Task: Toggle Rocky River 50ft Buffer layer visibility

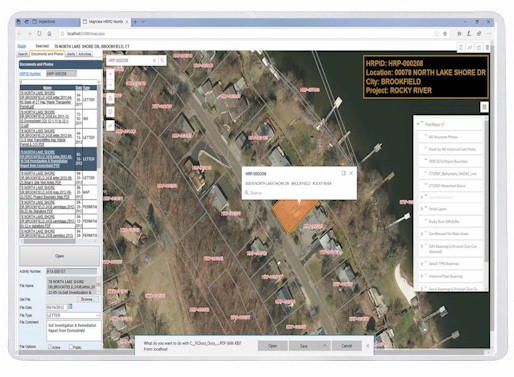Action: pyautogui.click(x=426, y=221)
